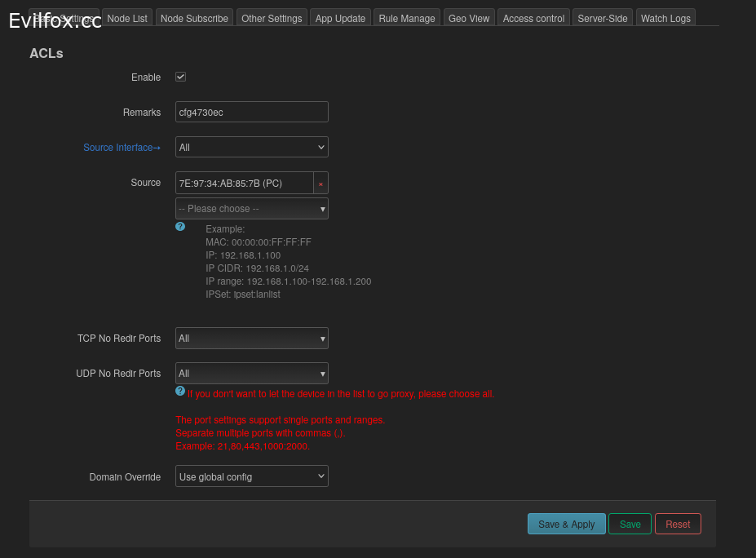Click the Save & Apply button
This screenshot has width=756, height=558.
[566, 525]
